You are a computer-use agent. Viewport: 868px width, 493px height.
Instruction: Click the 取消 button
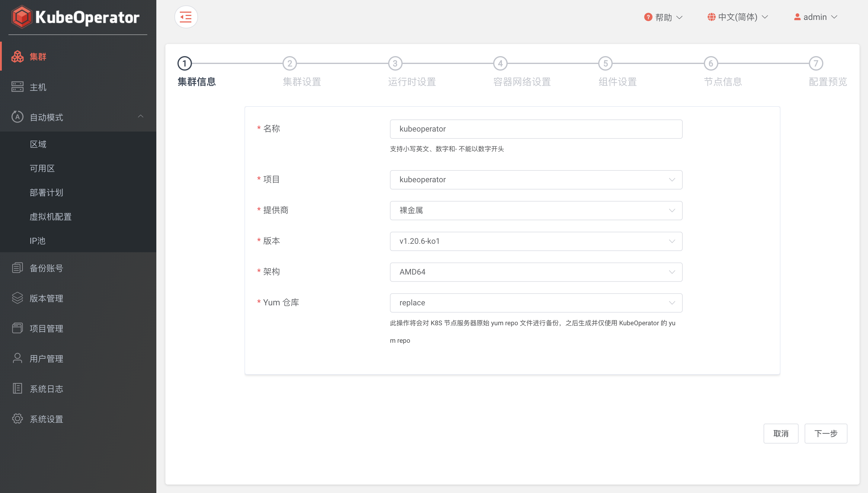point(781,433)
